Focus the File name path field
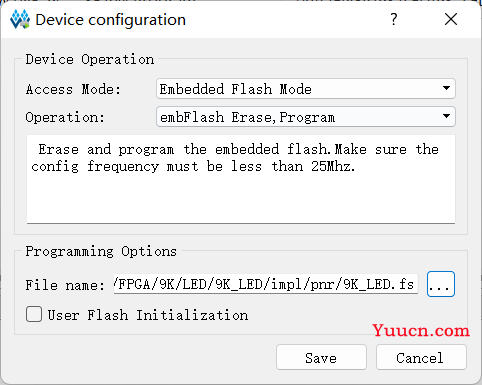The image size is (482, 385). pos(266,284)
